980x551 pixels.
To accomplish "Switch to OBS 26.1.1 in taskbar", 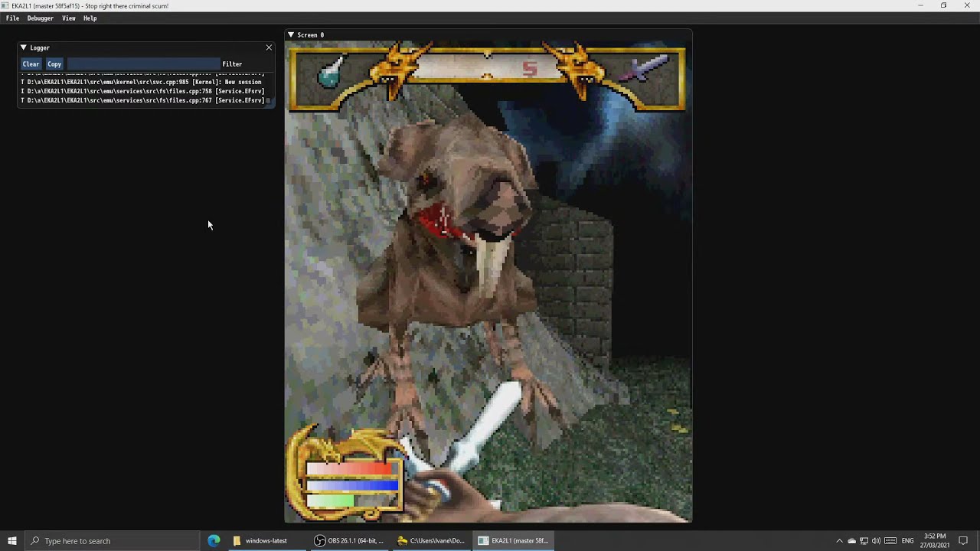I will (350, 540).
